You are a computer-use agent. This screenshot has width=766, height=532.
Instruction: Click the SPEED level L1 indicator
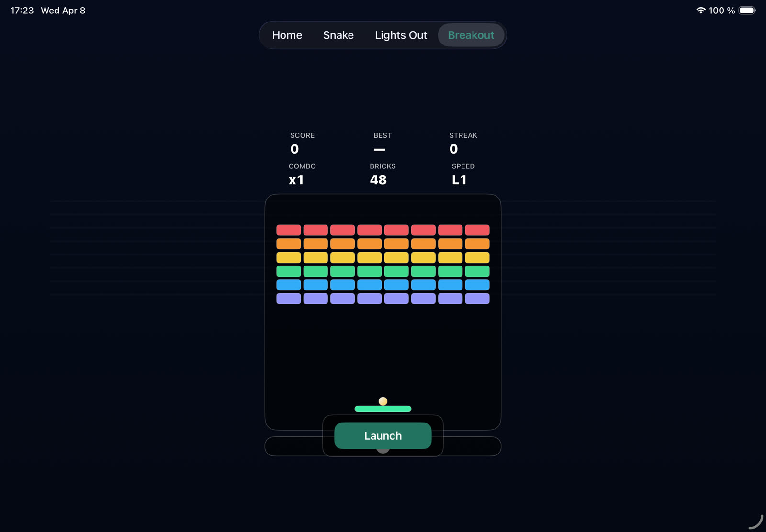point(459,180)
